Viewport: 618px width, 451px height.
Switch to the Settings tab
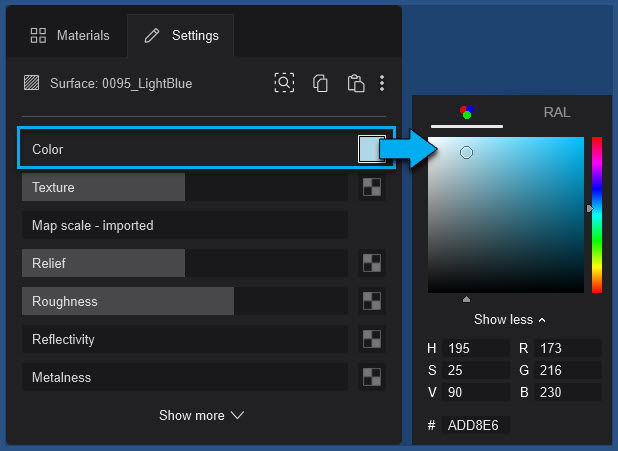point(181,36)
